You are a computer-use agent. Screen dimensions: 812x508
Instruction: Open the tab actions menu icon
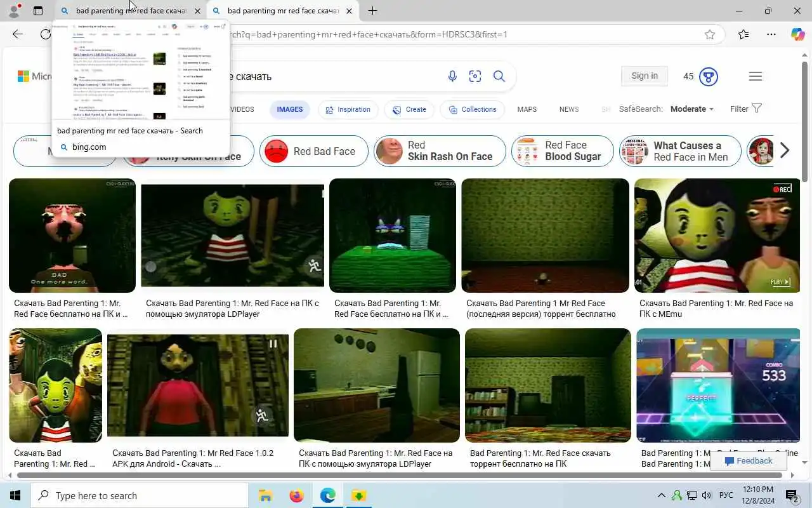coord(38,11)
